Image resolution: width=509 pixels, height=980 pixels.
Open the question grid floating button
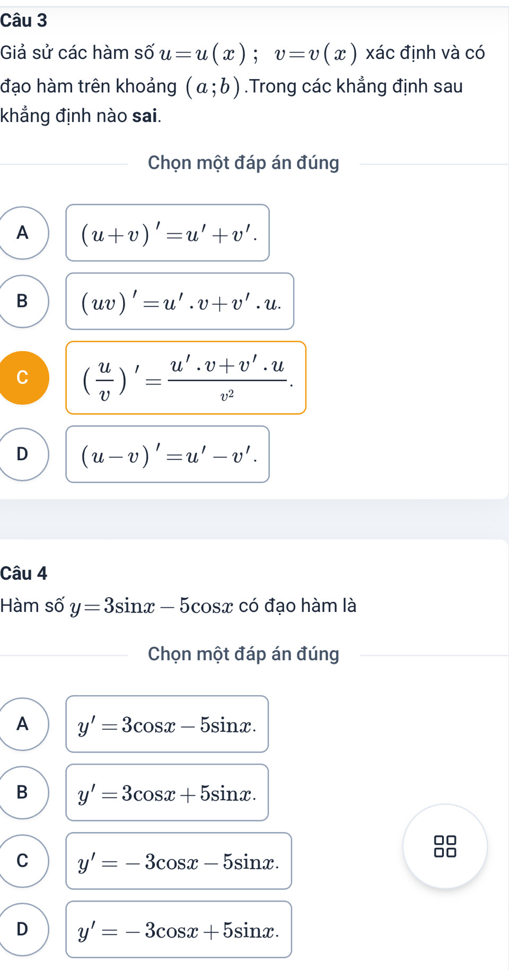coord(445,846)
